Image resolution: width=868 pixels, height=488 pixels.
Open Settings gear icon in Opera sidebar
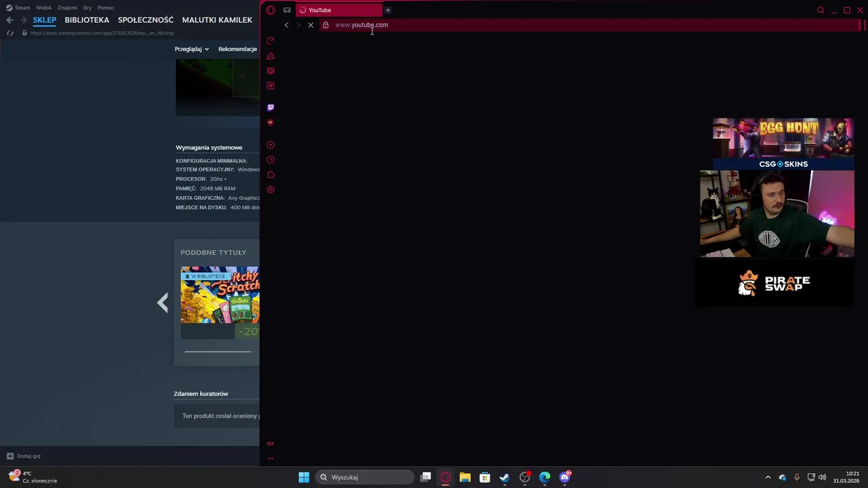(271, 190)
